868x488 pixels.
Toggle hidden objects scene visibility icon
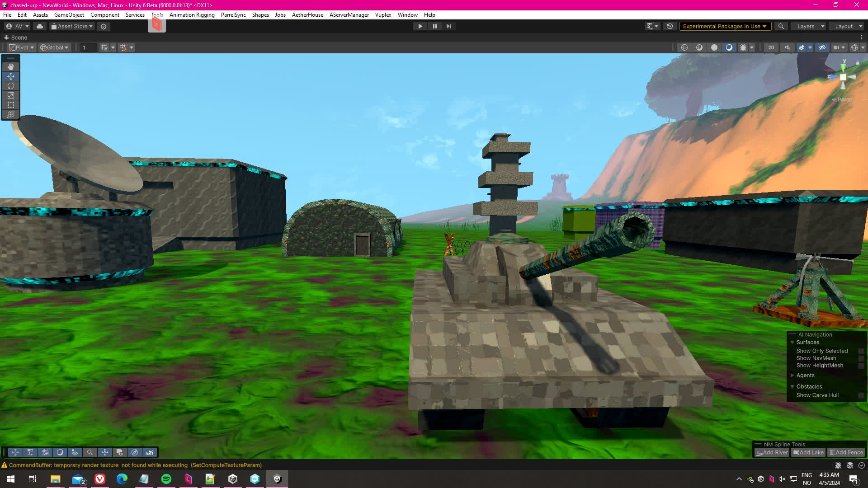(822, 47)
